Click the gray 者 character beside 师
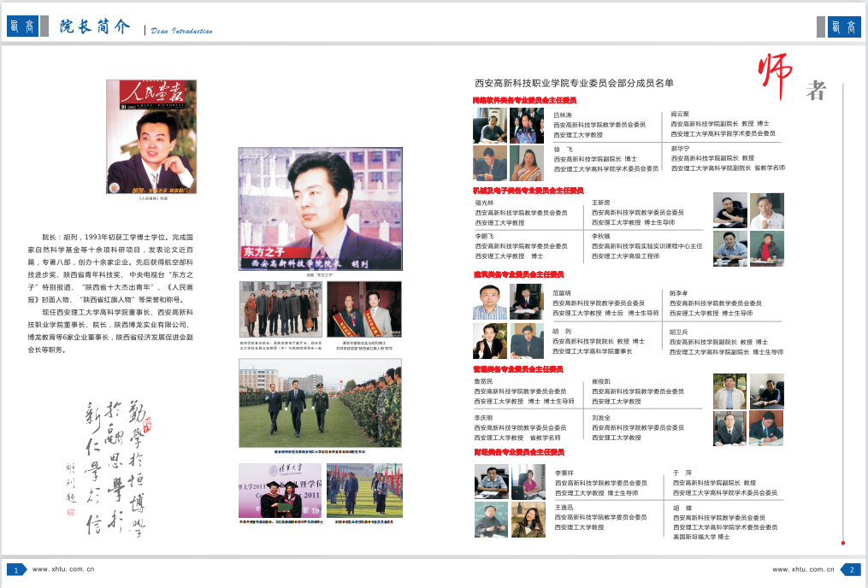868x588 pixels. pyautogui.click(x=817, y=91)
